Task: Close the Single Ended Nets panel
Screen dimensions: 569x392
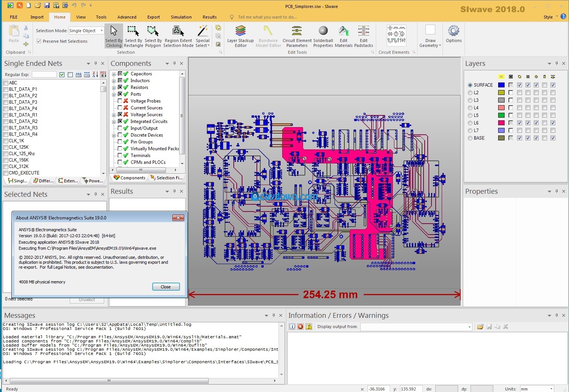Action: pyautogui.click(x=103, y=64)
